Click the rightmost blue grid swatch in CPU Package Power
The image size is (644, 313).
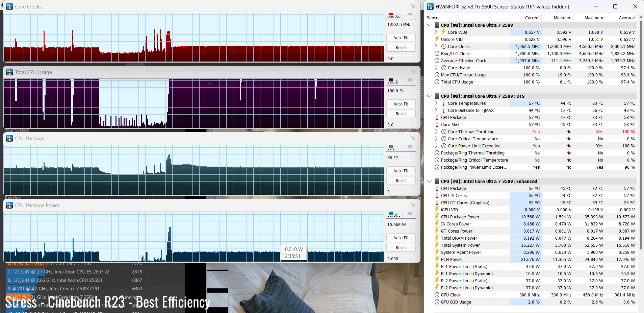(x=410, y=214)
